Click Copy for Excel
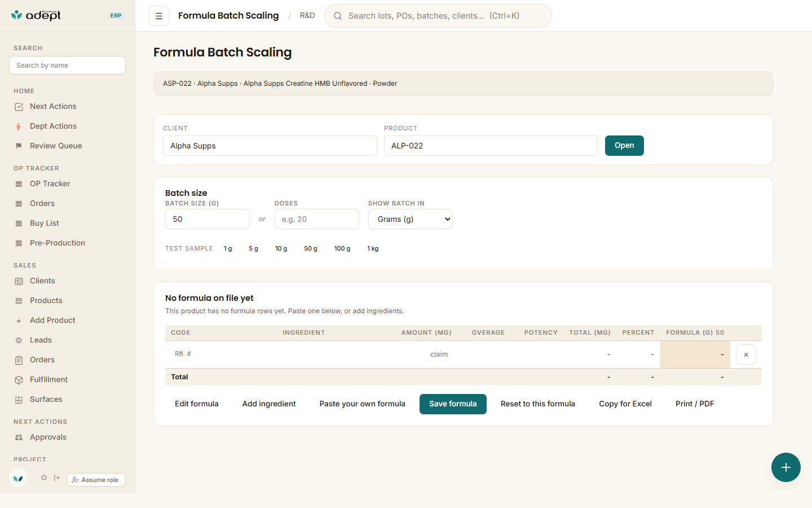This screenshot has height=508, width=812. (x=625, y=404)
